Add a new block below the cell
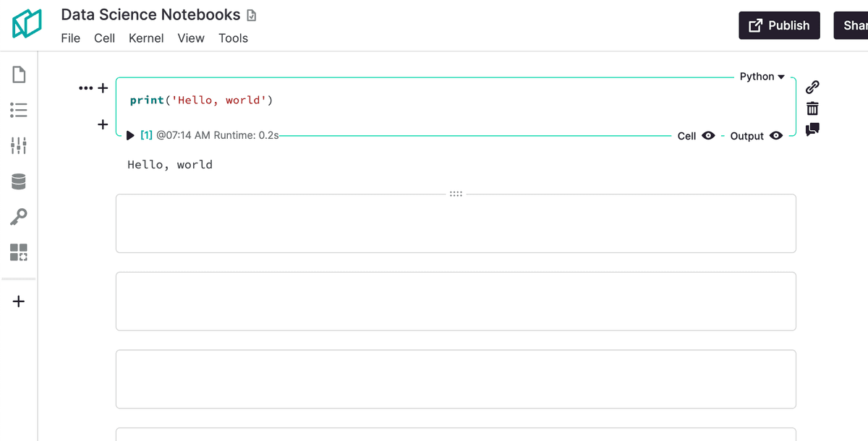Viewport: 868px width, 441px height. (102, 124)
